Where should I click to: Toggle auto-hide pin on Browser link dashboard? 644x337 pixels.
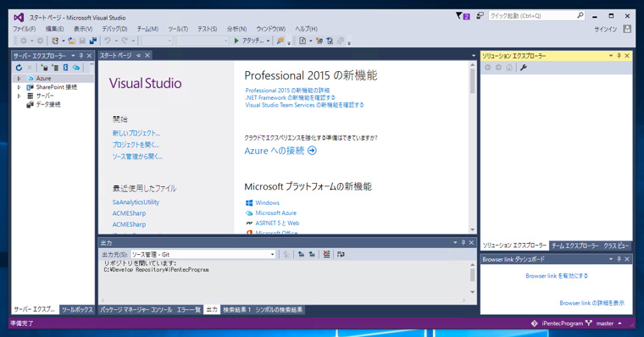pos(619,259)
